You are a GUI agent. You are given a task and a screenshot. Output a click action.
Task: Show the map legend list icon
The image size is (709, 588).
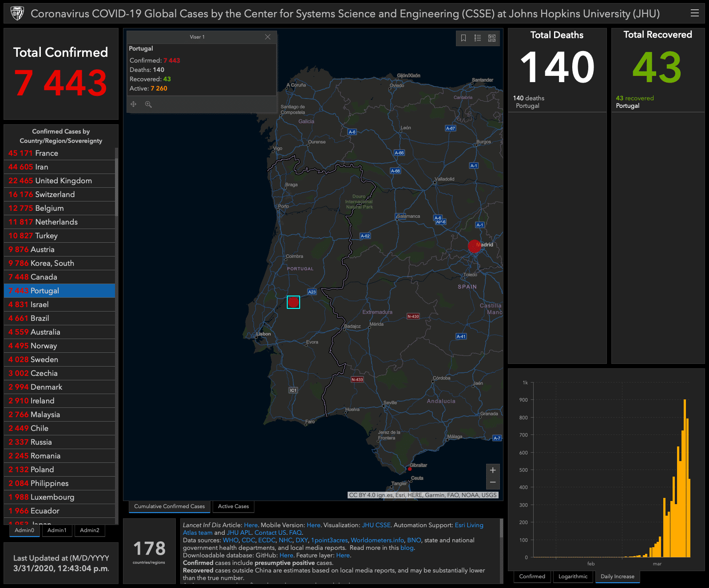pyautogui.click(x=478, y=38)
